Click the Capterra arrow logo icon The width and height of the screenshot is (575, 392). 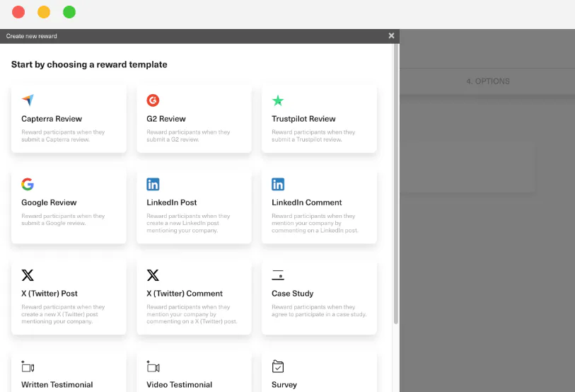click(28, 100)
